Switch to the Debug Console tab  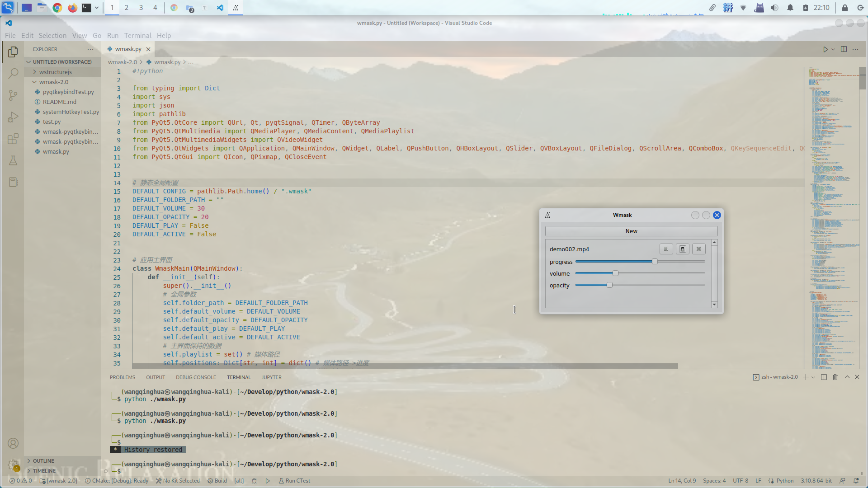click(x=196, y=377)
